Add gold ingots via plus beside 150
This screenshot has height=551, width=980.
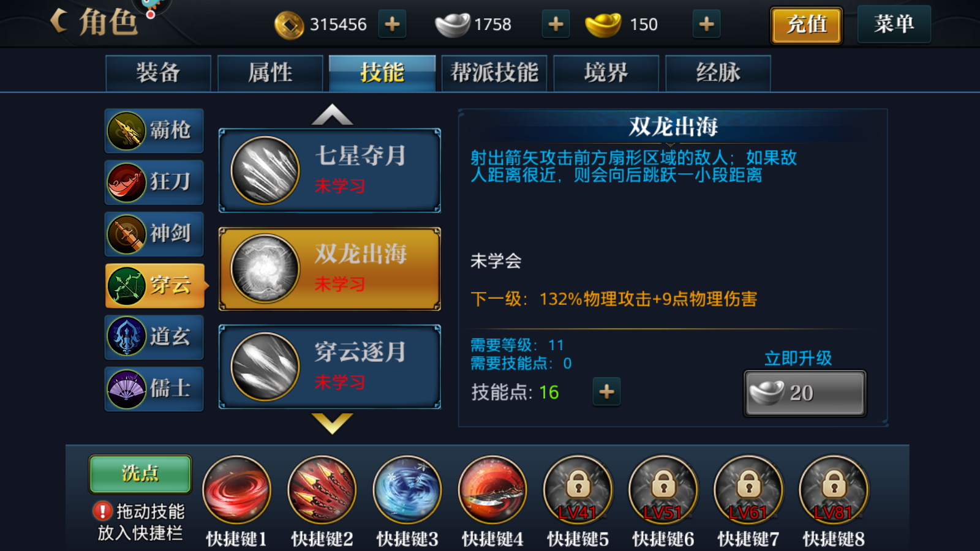point(706,24)
